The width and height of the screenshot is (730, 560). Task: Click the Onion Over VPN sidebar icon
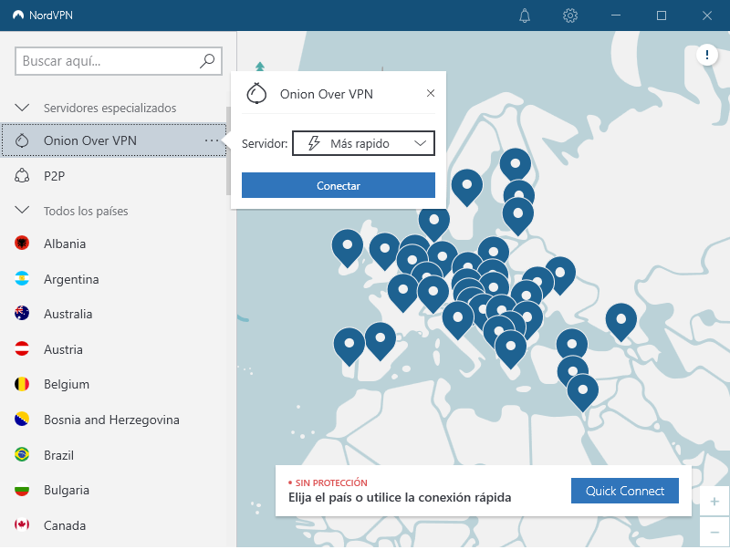click(x=22, y=140)
